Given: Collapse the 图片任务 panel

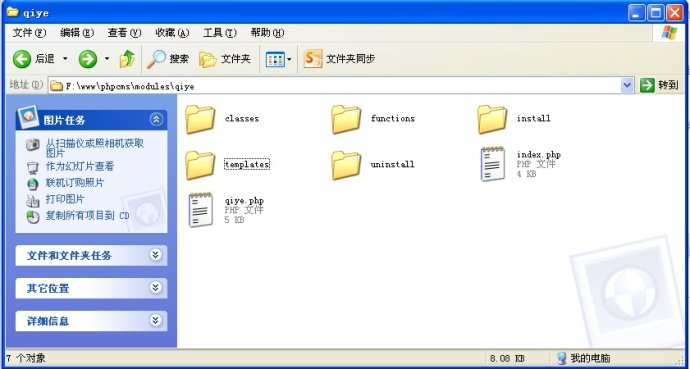Looking at the screenshot, I should [156, 119].
